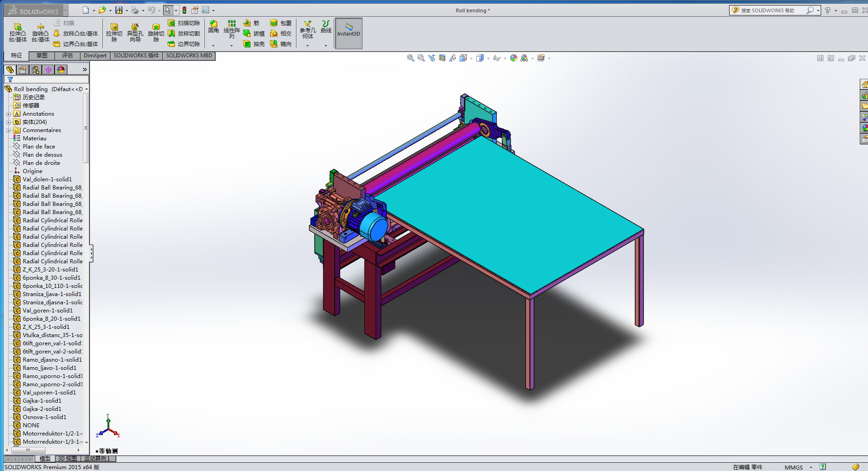Switch to the 草图 sketch tab
The height and width of the screenshot is (471, 868).
point(42,56)
